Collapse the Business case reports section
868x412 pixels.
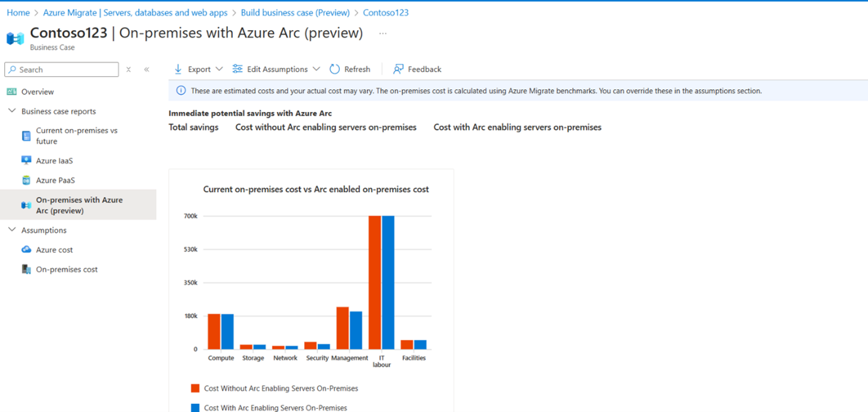[x=11, y=111]
